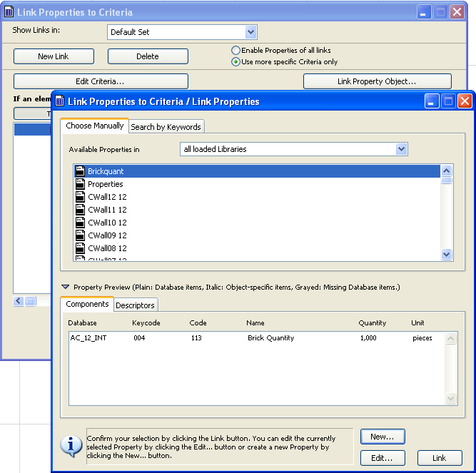Minimize the Link Properties front dialog

431,101
